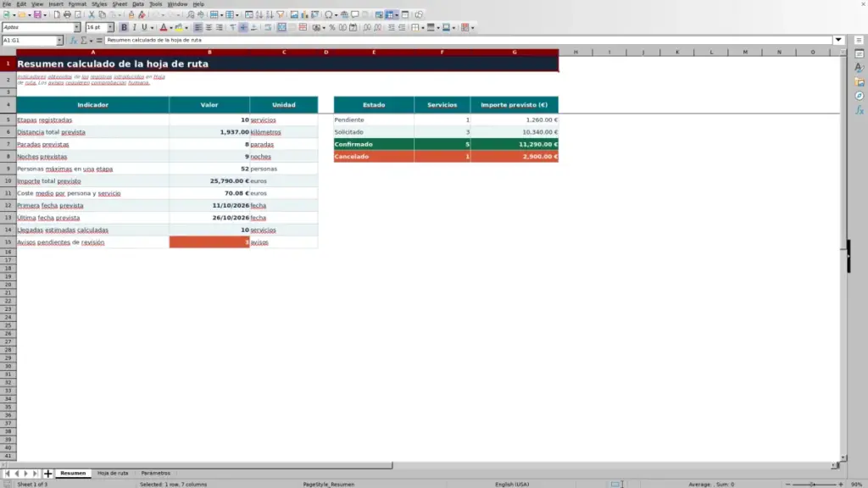Open the sidebar Navigator panel icon
Screen dimensions: 868x488
point(860,97)
